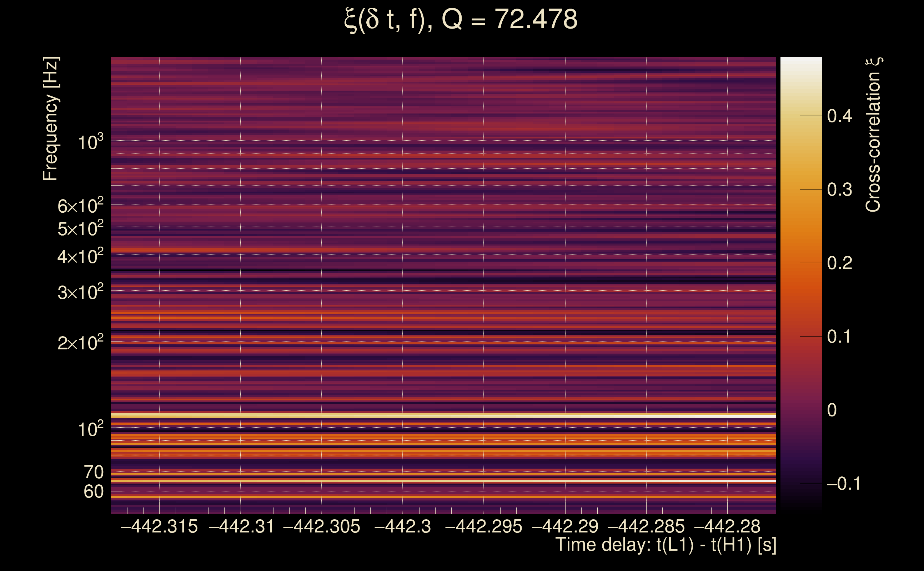This screenshot has width=924, height=571.
Task: Click the Cross-correlation ξ colorbar label
Action: (x=873, y=135)
